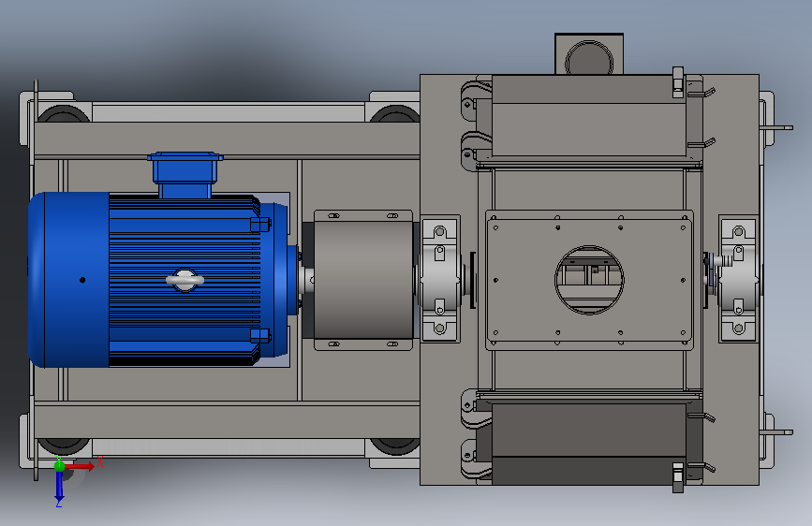Select the upper locking pin on right edge

click(776, 127)
